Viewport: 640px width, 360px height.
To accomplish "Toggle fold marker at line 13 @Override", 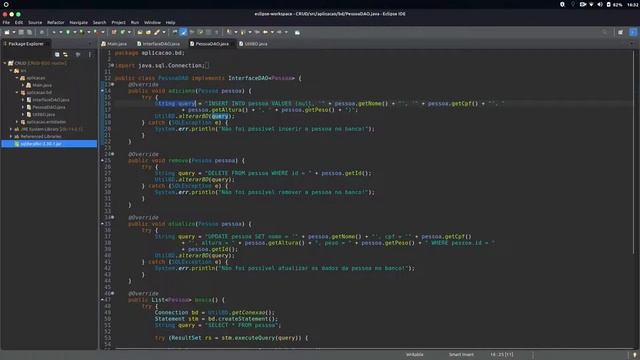I will click(113, 84).
